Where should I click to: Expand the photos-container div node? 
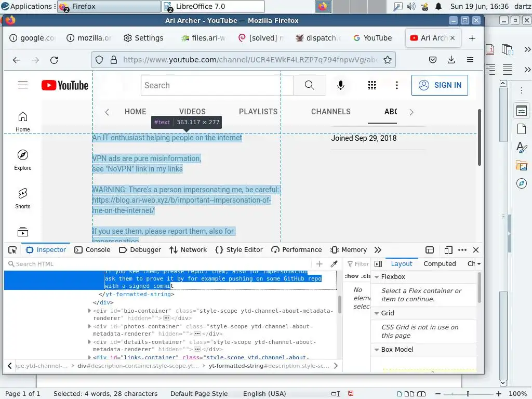click(x=89, y=326)
